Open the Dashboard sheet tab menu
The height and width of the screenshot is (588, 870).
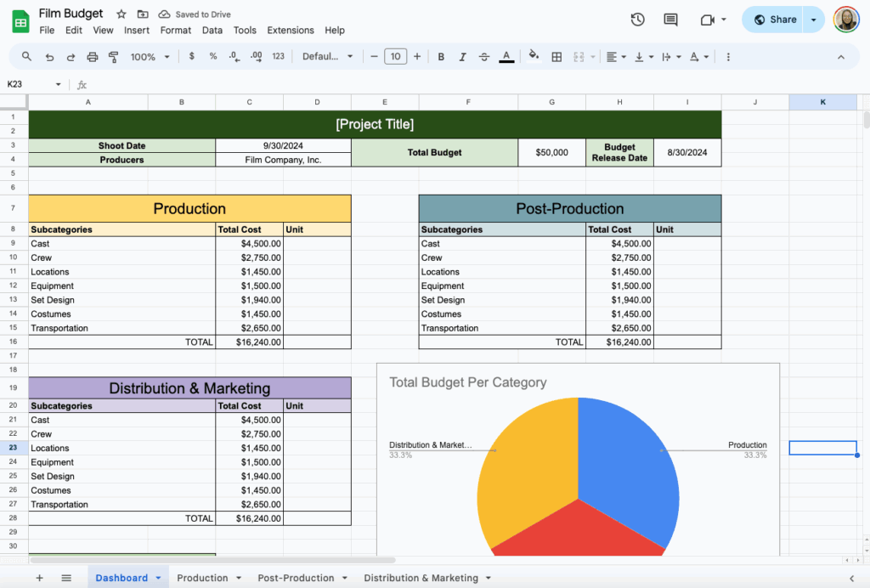156,577
